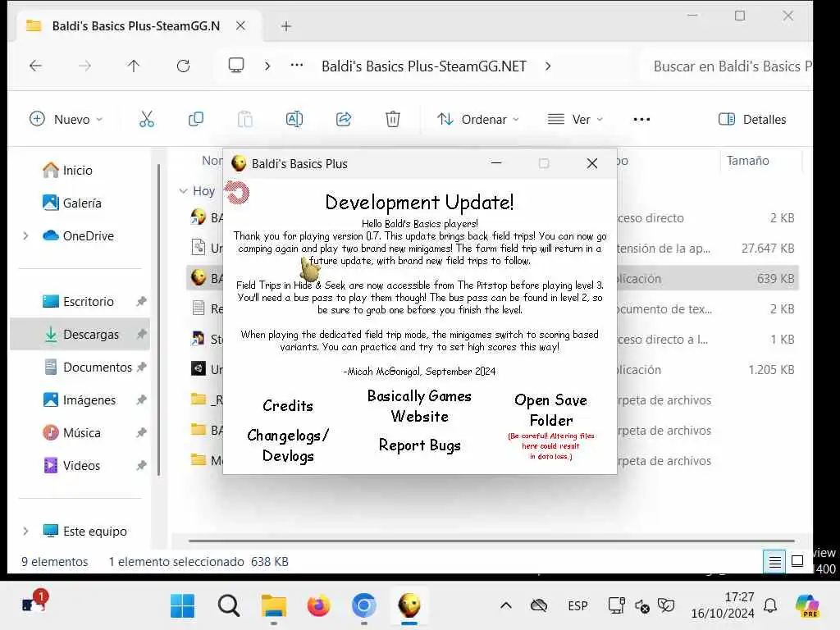Click the Paste clipboard icon
The width and height of the screenshot is (840, 630).
[244, 119]
